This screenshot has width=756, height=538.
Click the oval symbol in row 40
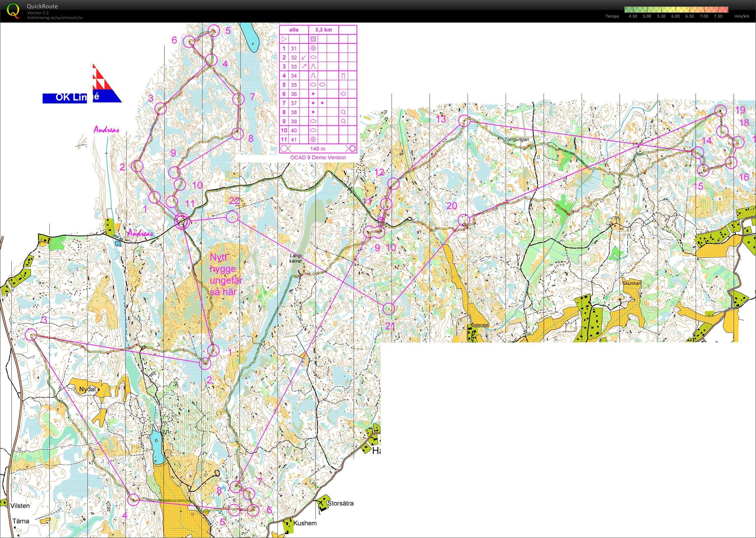313,130
